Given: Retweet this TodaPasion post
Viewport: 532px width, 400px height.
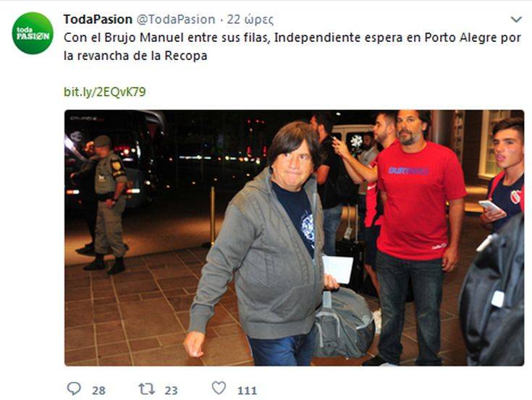Looking at the screenshot, I should tap(146, 389).
